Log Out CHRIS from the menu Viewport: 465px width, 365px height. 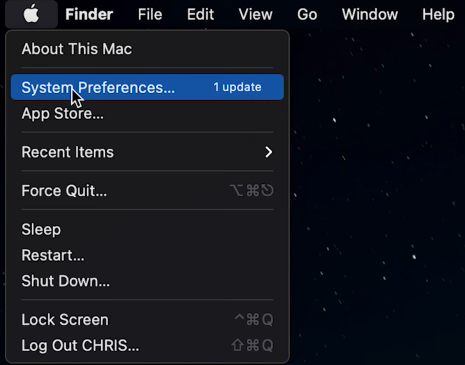pyautogui.click(x=147, y=346)
